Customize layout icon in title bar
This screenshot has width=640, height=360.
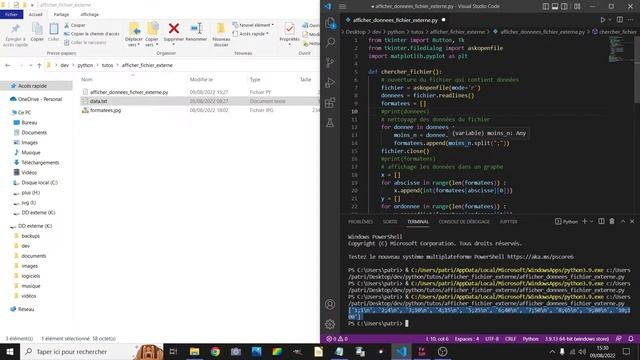[x=577, y=6]
